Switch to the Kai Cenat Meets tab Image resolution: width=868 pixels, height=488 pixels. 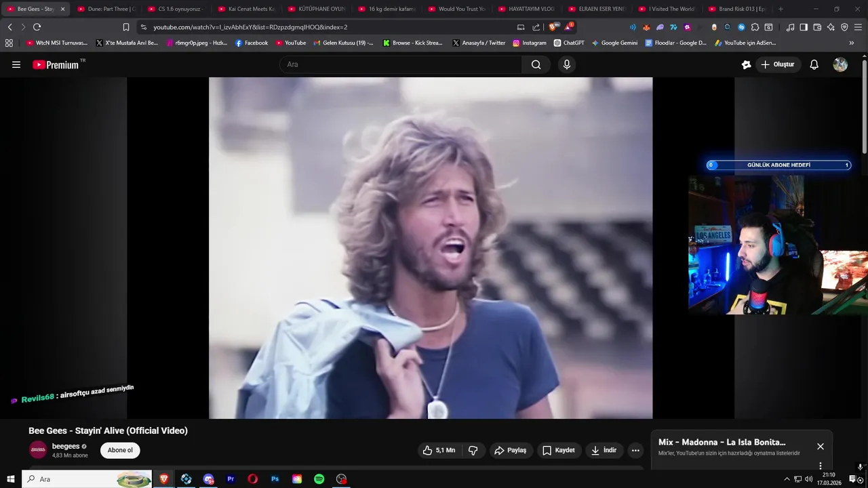tap(247, 9)
